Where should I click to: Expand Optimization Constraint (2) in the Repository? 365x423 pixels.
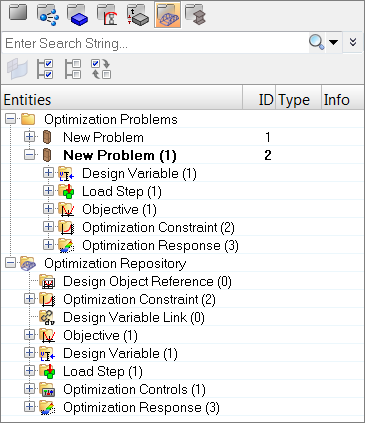point(29,299)
